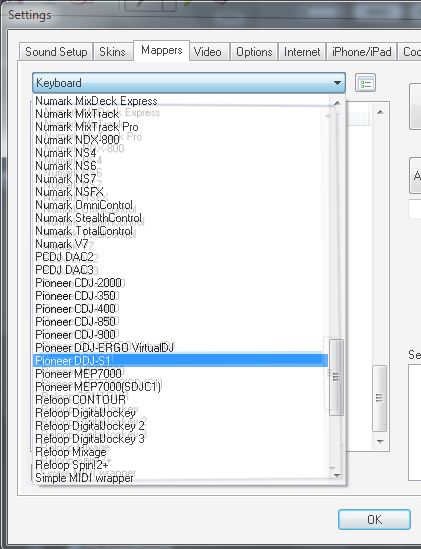Confirm settings with the OK button
421x549 pixels.
click(x=374, y=520)
